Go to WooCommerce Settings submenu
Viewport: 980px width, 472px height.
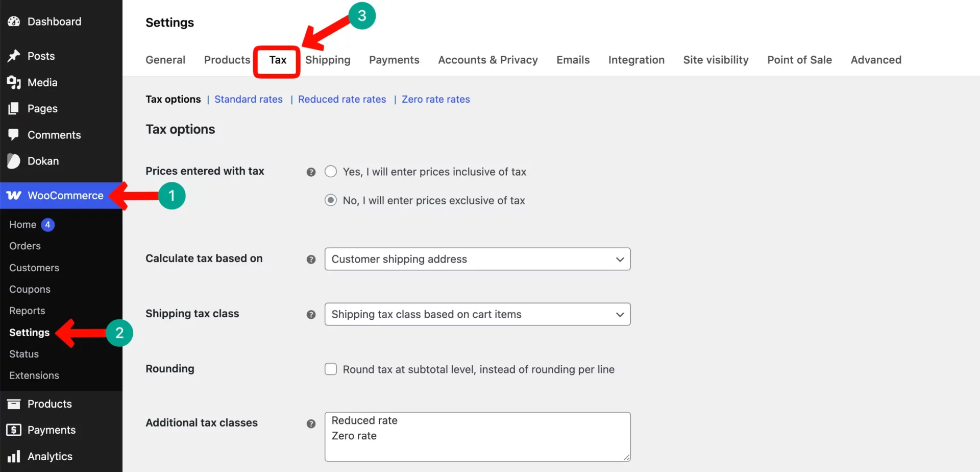point(29,333)
